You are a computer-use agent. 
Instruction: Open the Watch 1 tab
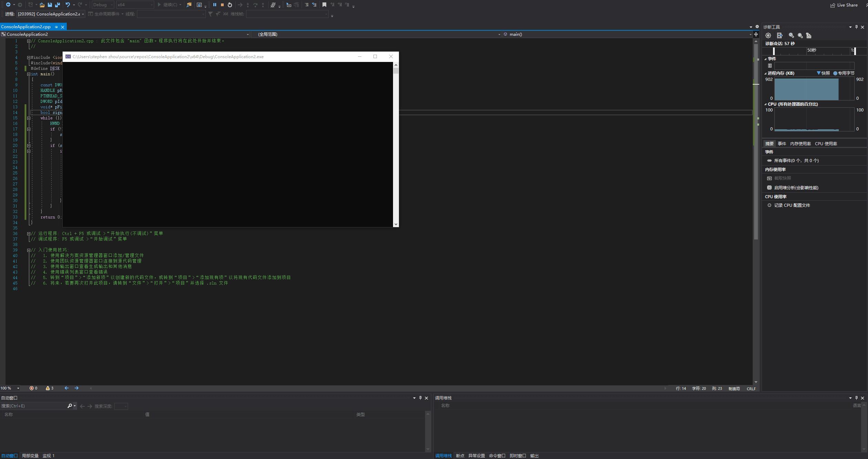(49, 456)
